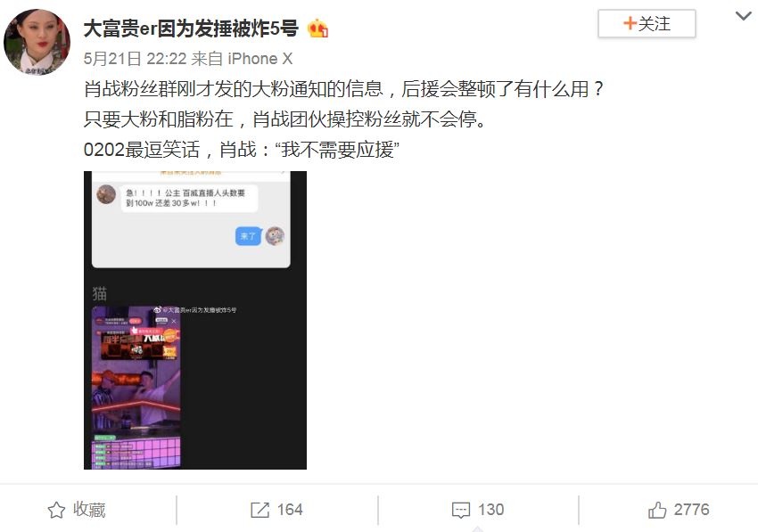
Task: Click the blue 来了 reply bubble
Action: pos(248,236)
